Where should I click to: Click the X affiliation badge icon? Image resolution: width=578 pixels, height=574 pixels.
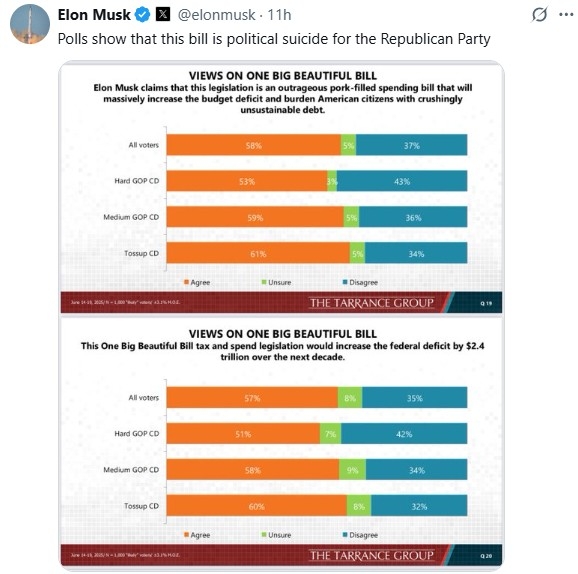[163, 14]
